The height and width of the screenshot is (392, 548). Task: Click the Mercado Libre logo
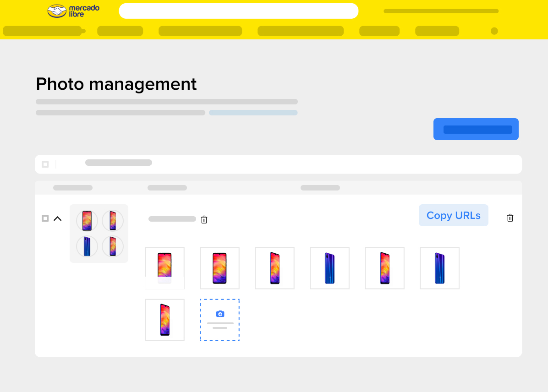73,11
